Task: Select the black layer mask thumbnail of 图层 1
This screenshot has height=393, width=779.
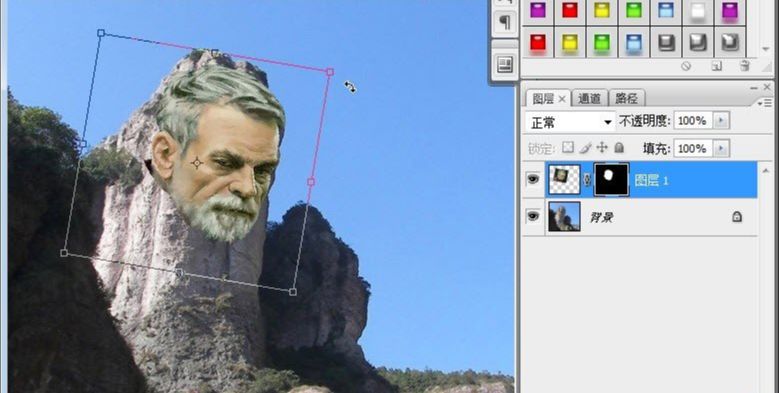Action: [x=611, y=180]
